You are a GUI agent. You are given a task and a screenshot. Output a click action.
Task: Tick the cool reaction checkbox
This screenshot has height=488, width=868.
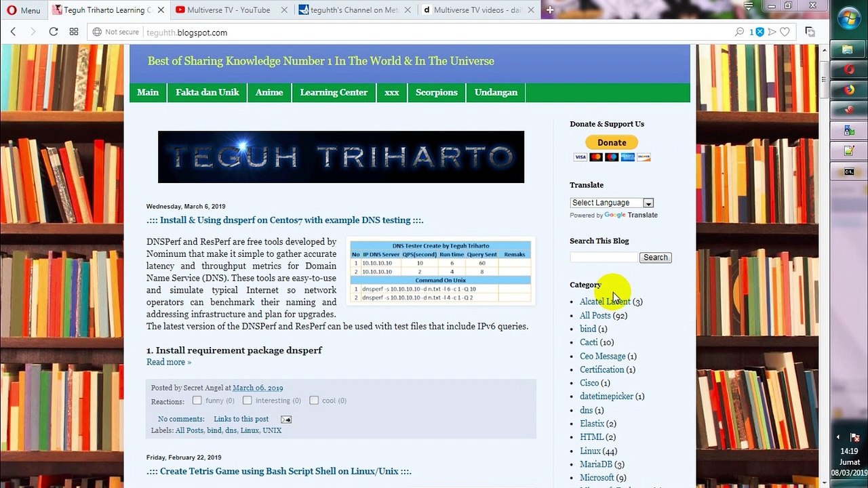point(314,401)
